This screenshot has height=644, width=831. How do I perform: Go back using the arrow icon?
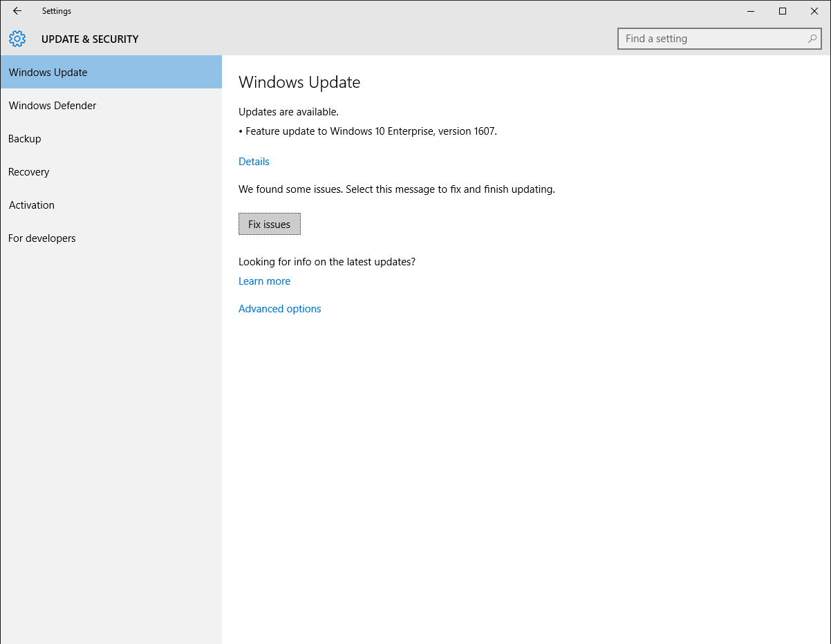[x=17, y=11]
